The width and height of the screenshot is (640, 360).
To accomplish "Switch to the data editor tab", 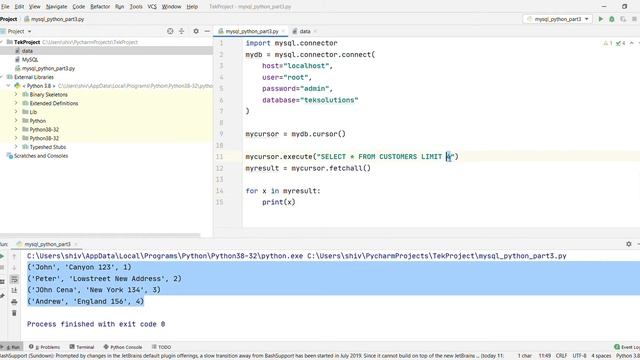I will [305, 31].
